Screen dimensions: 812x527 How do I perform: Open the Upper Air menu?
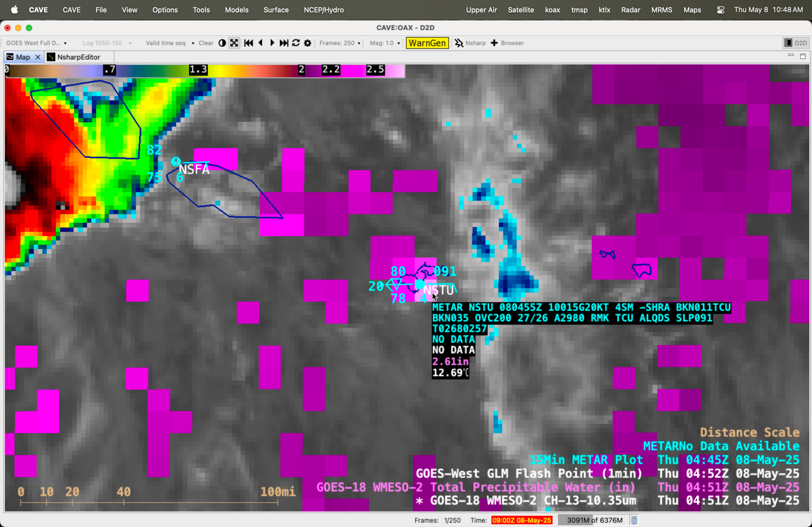pyautogui.click(x=481, y=10)
